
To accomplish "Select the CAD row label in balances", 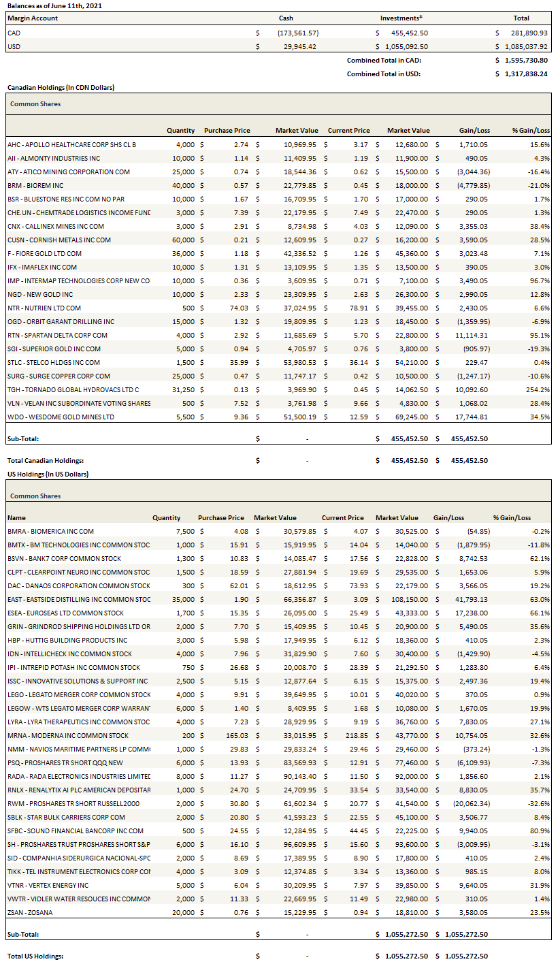I will pos(14,33).
